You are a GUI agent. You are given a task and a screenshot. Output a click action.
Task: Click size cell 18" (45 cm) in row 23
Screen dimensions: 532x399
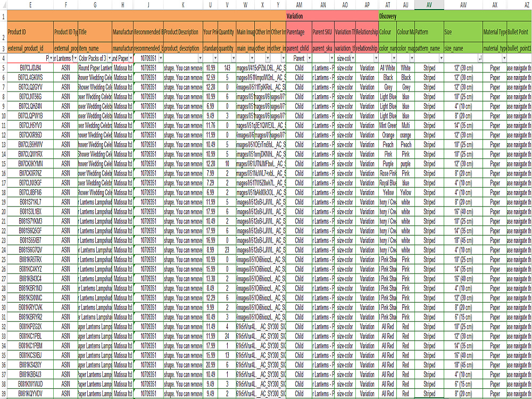pyautogui.click(x=463, y=240)
